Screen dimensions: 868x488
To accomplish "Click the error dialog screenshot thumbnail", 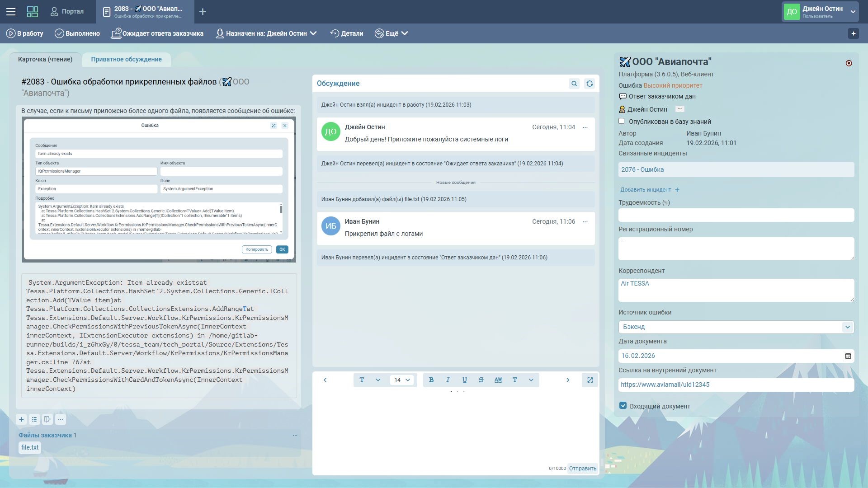I will (159, 190).
